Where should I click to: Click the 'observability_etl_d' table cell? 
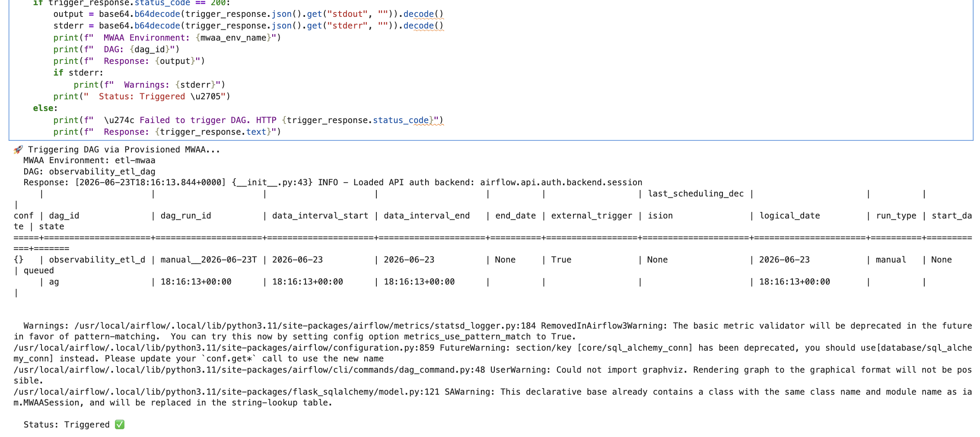pyautogui.click(x=97, y=260)
